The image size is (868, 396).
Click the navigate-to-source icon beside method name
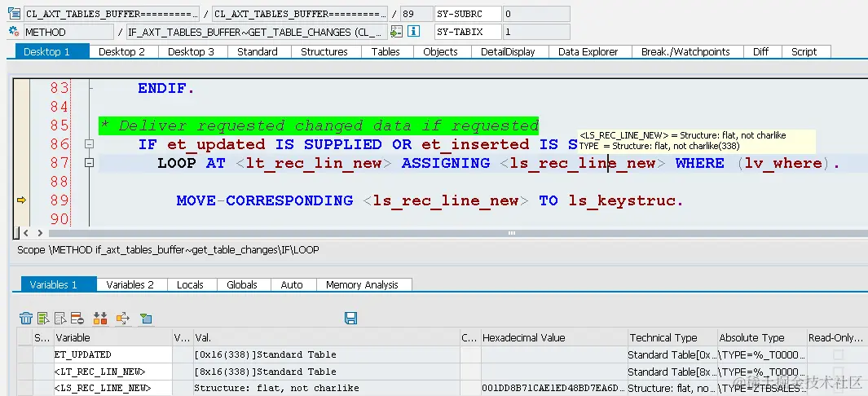coord(396,32)
